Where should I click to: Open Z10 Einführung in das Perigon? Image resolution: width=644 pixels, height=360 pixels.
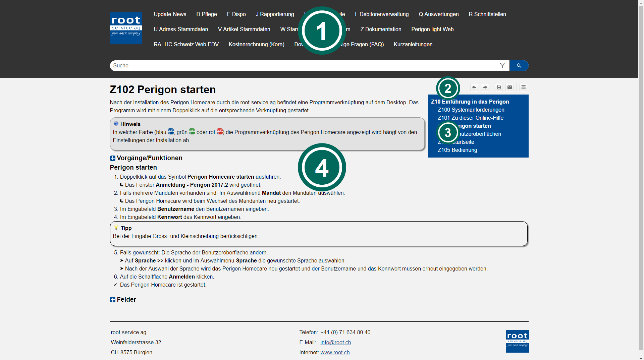[470, 102]
